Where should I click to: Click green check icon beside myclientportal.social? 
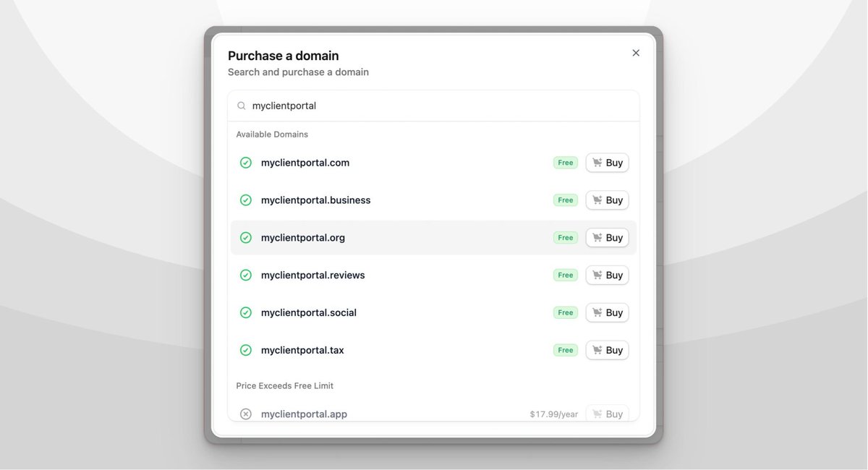tap(246, 313)
